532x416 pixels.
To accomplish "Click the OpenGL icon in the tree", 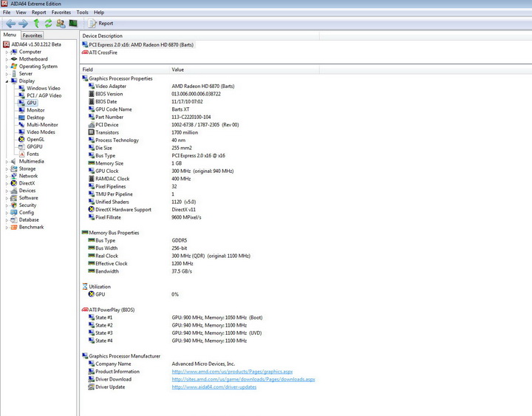I will pyautogui.click(x=21, y=140).
